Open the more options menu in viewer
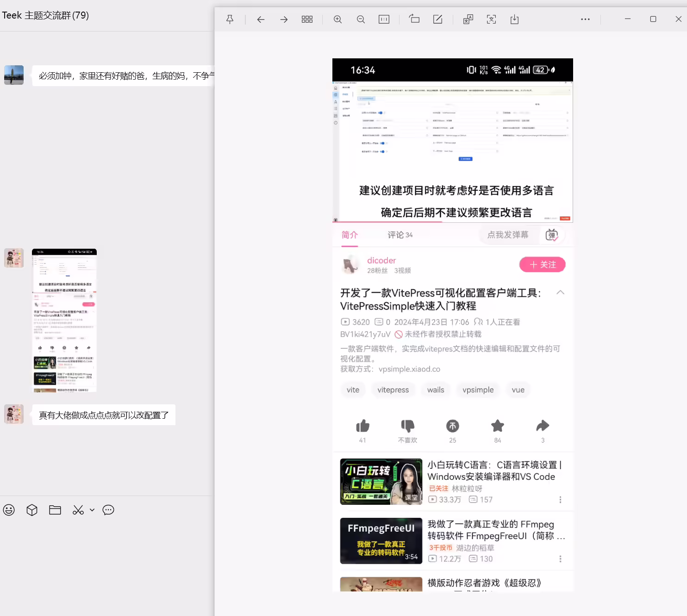Viewport: 687px width, 616px height. (585, 19)
